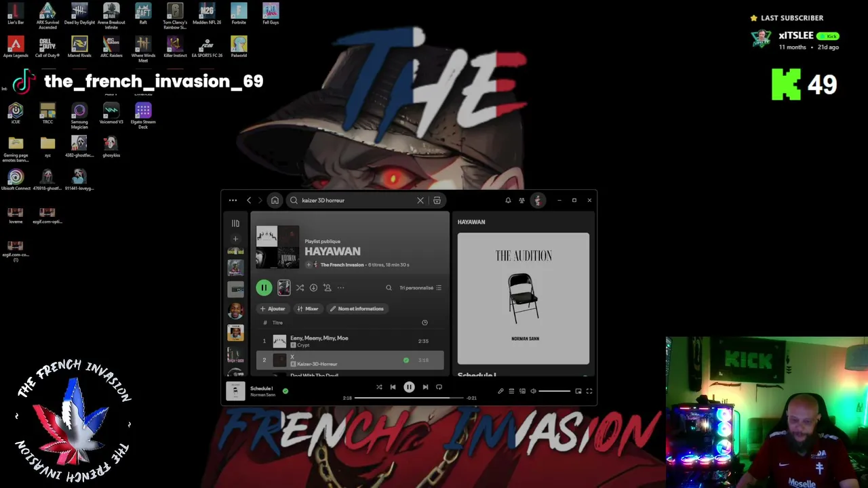Select the Marvel Rivals desktop icon
The width and height of the screenshot is (868, 488).
[79, 47]
